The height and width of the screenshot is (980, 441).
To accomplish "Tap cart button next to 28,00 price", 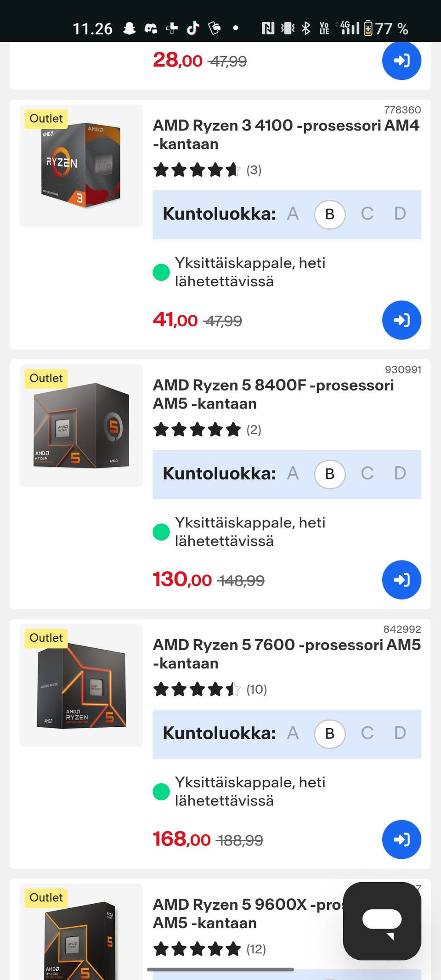I will (x=401, y=61).
